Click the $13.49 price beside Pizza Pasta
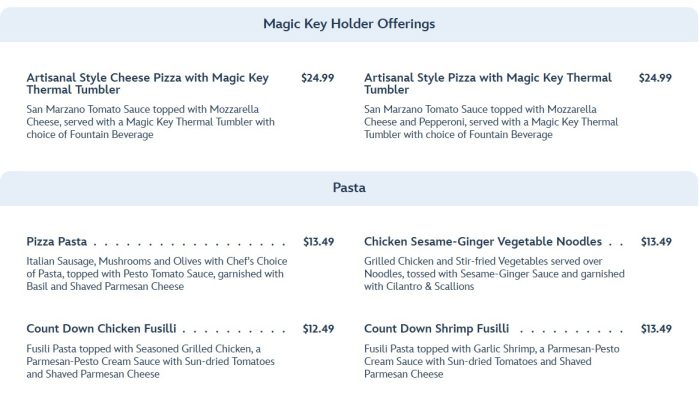The image size is (700, 401). [x=319, y=242]
